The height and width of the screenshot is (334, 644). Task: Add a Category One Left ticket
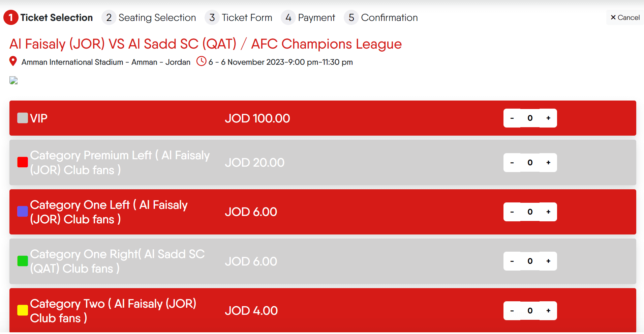click(548, 212)
